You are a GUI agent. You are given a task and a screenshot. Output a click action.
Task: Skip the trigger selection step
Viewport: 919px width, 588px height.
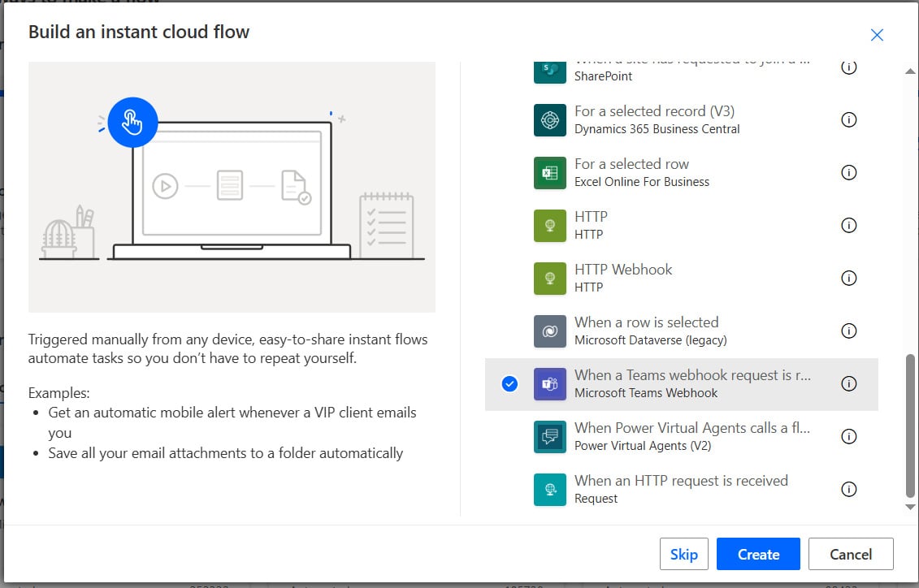coord(683,554)
